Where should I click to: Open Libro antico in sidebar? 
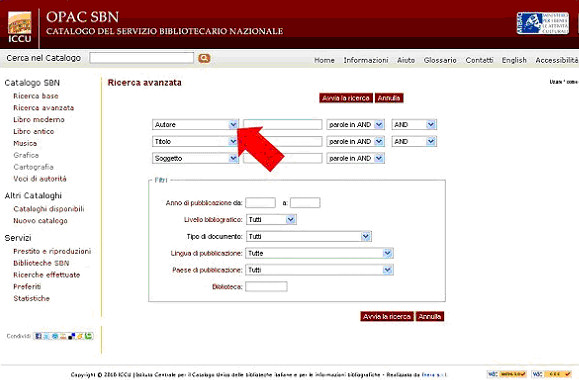(x=34, y=131)
